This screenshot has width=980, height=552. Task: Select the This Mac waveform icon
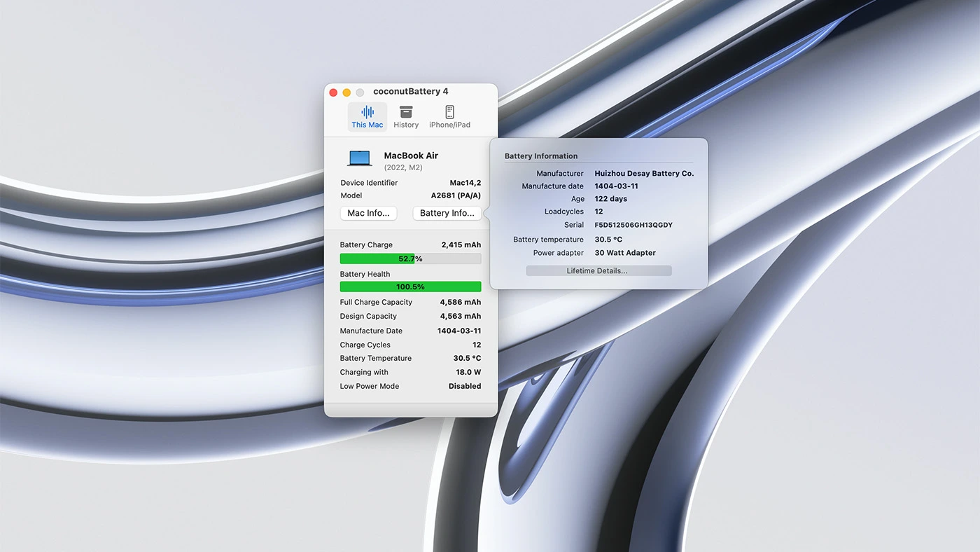click(367, 112)
